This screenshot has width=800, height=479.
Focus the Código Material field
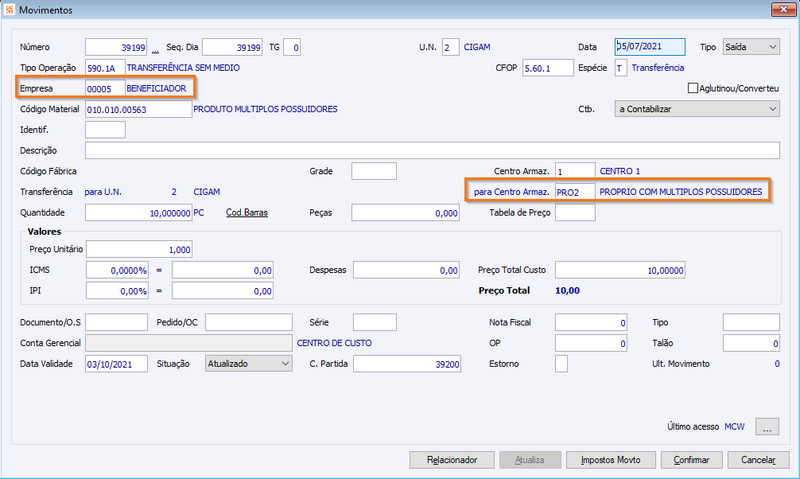[138, 109]
